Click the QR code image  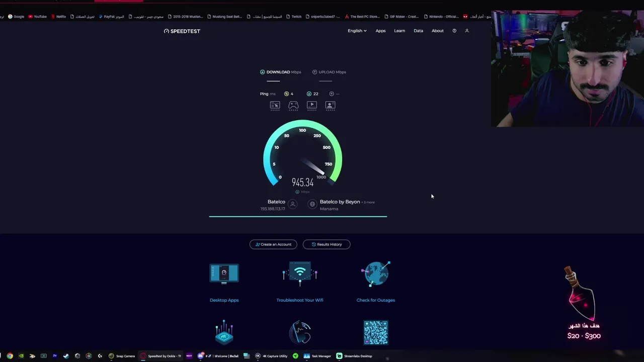click(376, 332)
